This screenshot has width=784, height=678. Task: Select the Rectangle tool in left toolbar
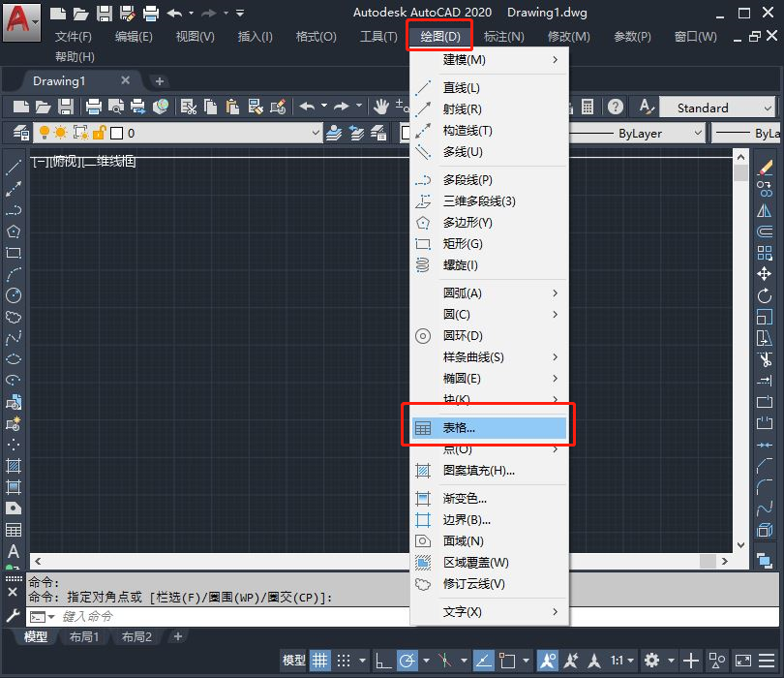13,253
